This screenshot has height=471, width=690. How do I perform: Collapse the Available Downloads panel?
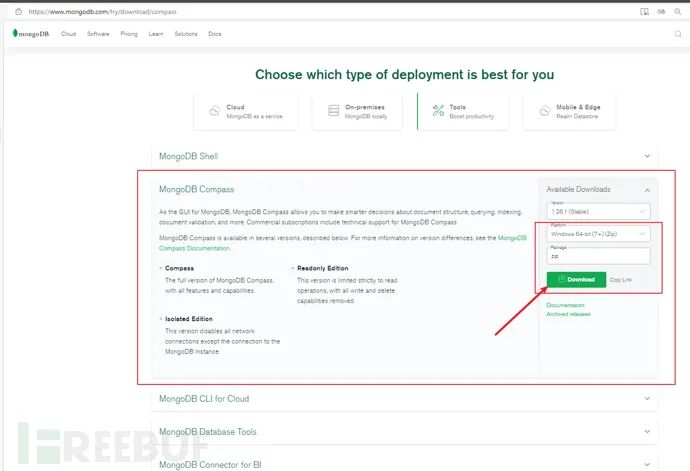pos(647,190)
